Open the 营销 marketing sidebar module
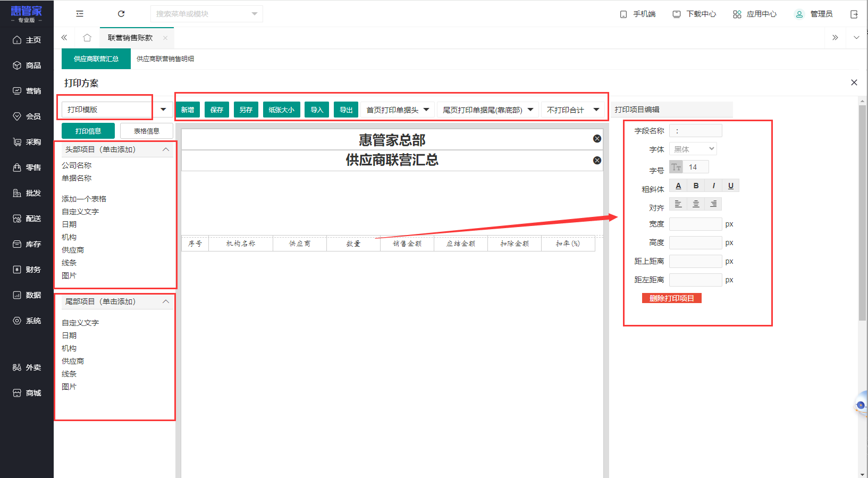This screenshot has width=868, height=478. point(27,91)
